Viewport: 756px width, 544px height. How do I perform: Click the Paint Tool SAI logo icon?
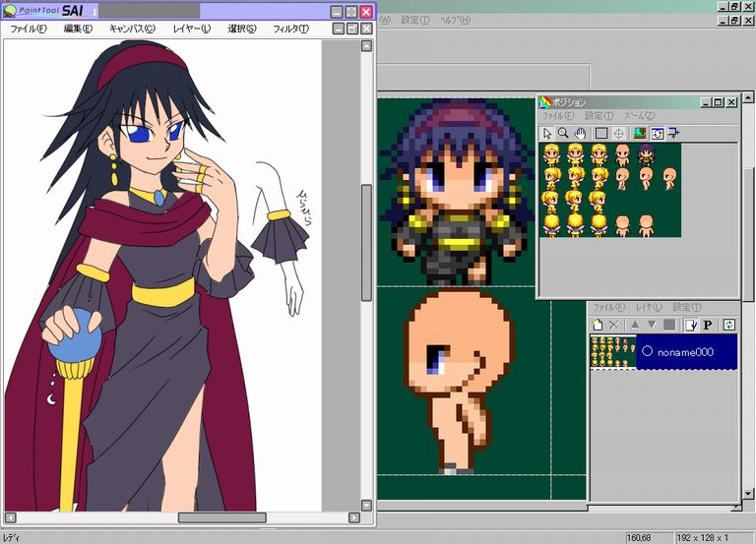pyautogui.click(x=10, y=11)
